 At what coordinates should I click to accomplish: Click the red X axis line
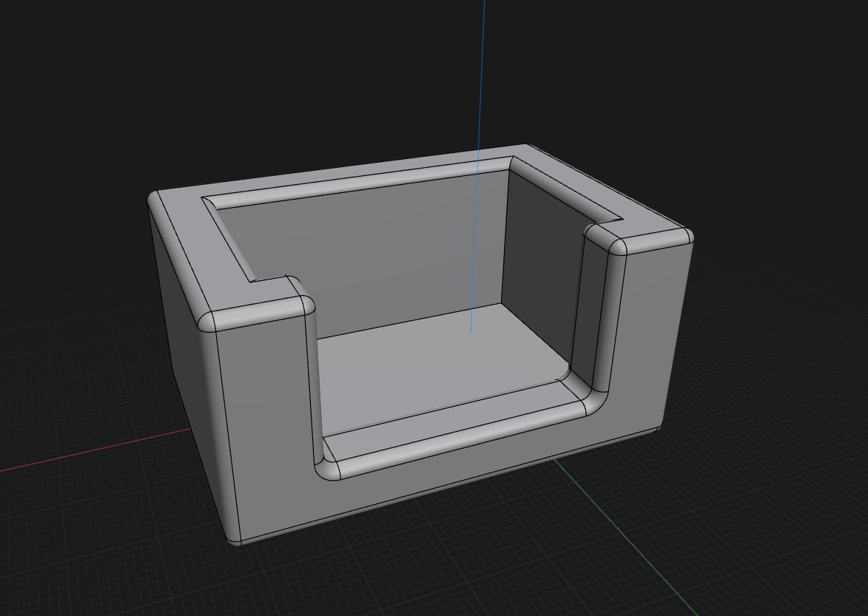94,450
